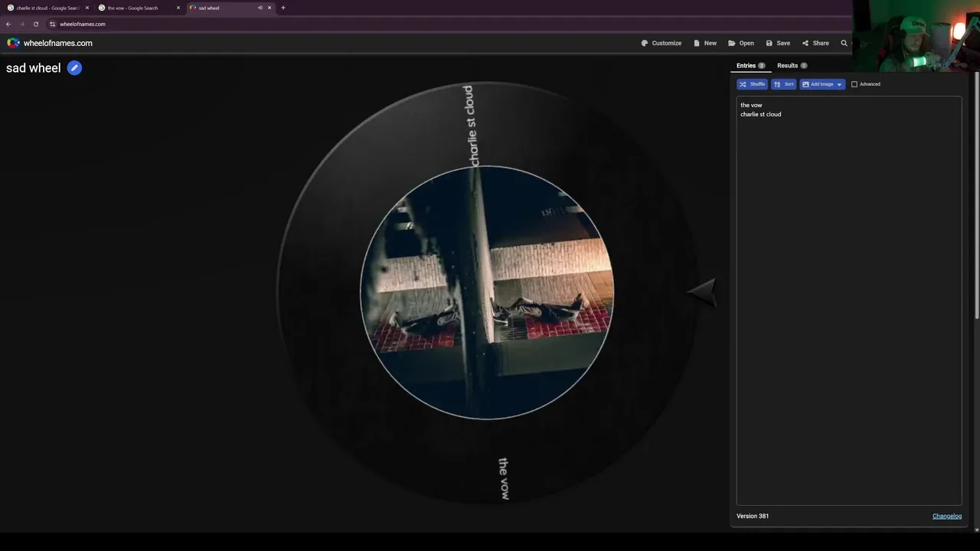Screen dimensions: 980x551
Task: Expand the Add image dropdown arrow
Action: (x=839, y=84)
